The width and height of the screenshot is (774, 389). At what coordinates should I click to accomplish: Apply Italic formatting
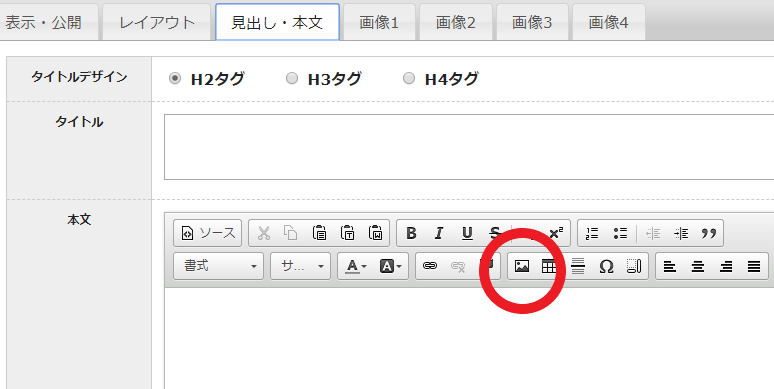[x=439, y=233]
